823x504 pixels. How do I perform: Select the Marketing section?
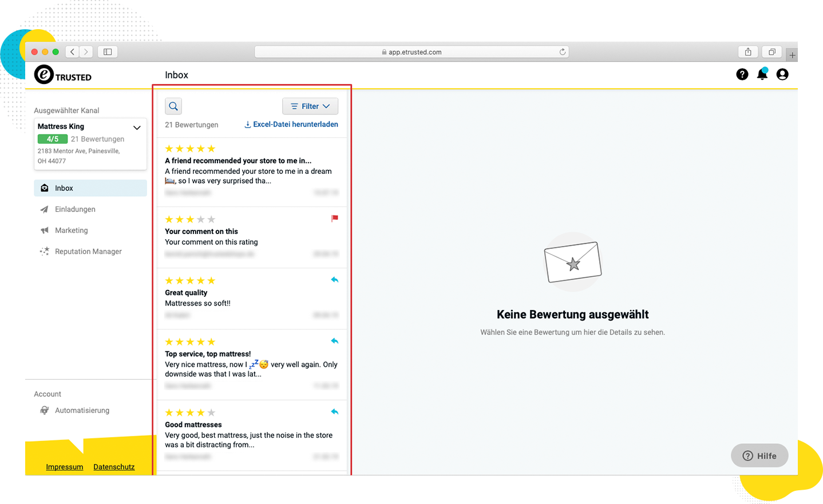[71, 230]
